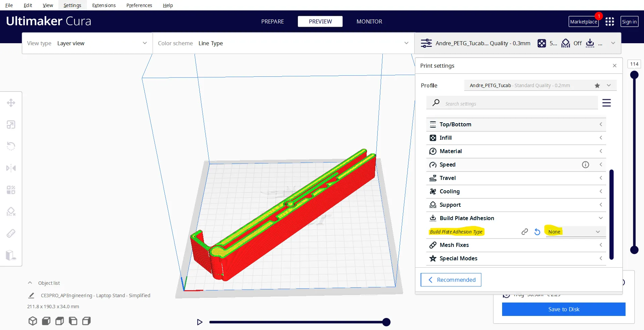This screenshot has height=330, width=644.
Task: Open the application switcher grid icon
Action: [x=610, y=22]
